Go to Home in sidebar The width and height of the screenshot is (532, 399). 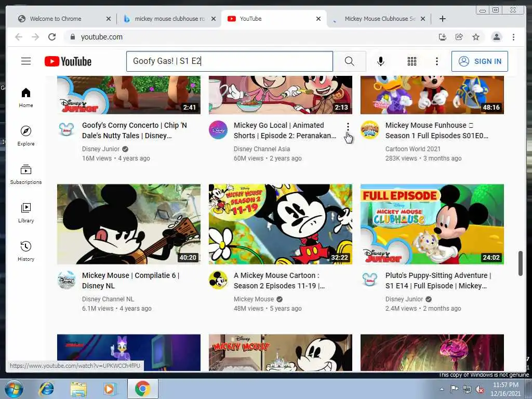26,98
